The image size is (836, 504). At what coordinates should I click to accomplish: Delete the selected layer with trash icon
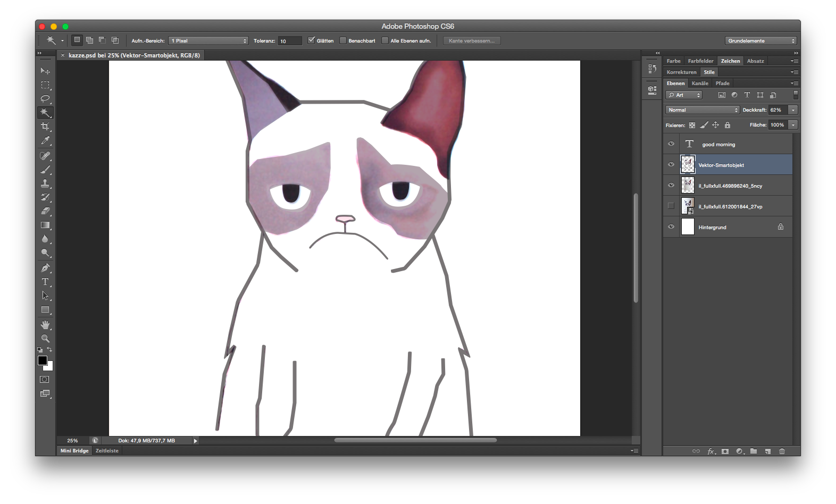782,451
